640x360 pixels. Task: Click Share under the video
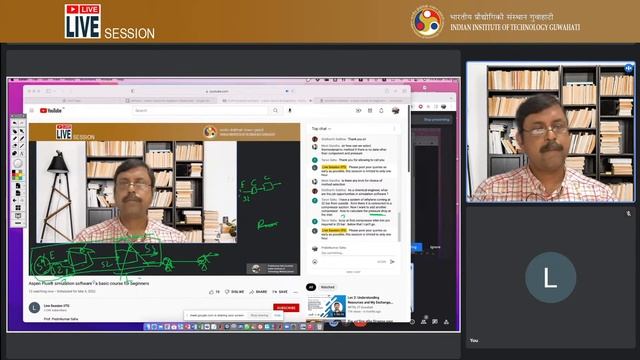click(x=258, y=292)
